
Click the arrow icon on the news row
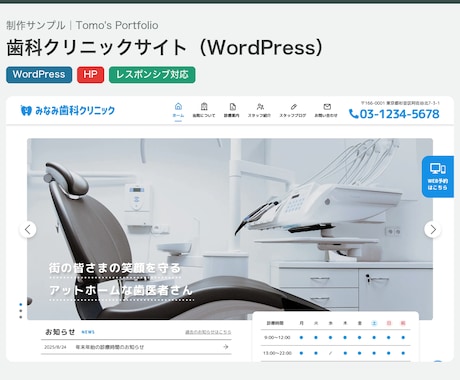(x=226, y=347)
